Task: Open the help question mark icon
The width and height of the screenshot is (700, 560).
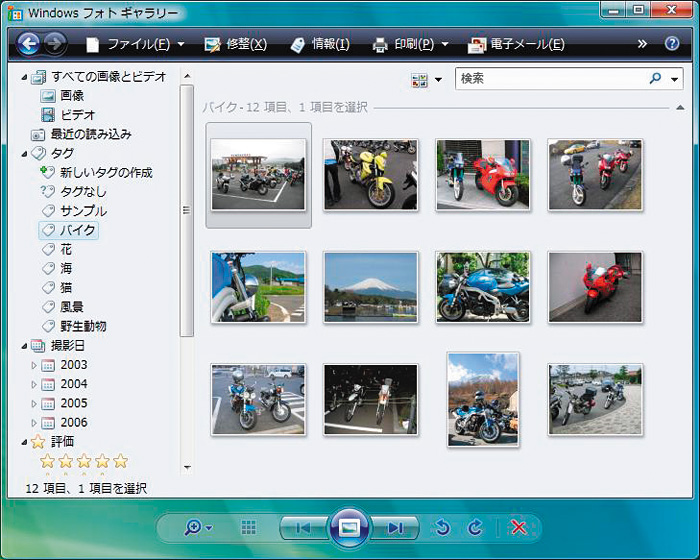Action: pos(671,44)
